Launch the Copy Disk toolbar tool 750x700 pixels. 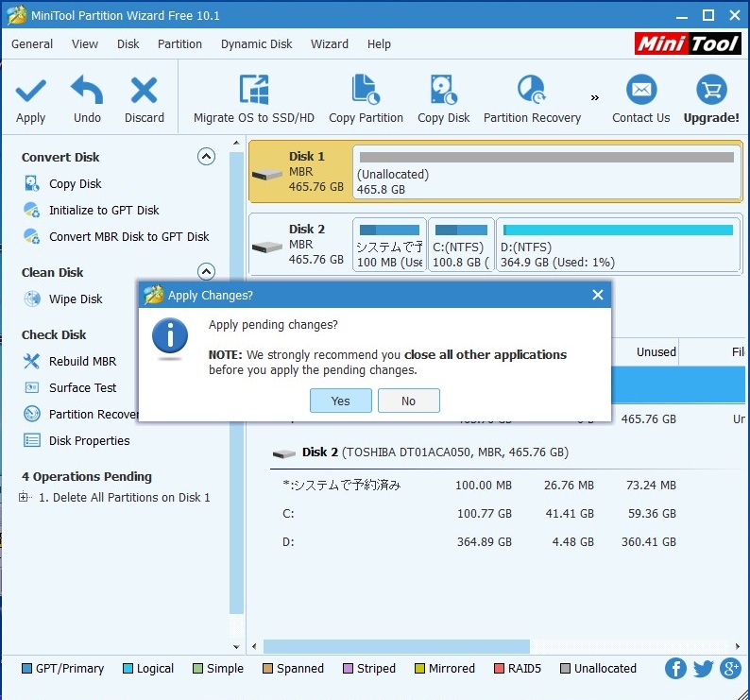coord(443,98)
